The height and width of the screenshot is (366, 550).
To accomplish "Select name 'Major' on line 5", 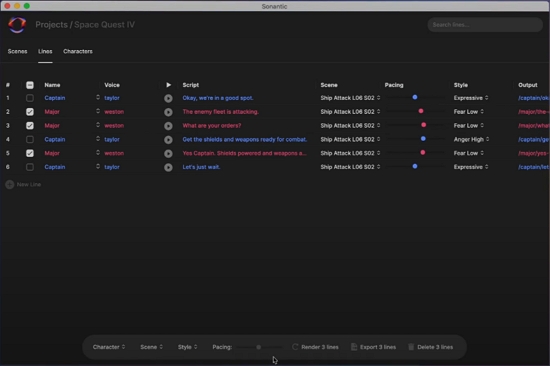I will [x=52, y=153].
